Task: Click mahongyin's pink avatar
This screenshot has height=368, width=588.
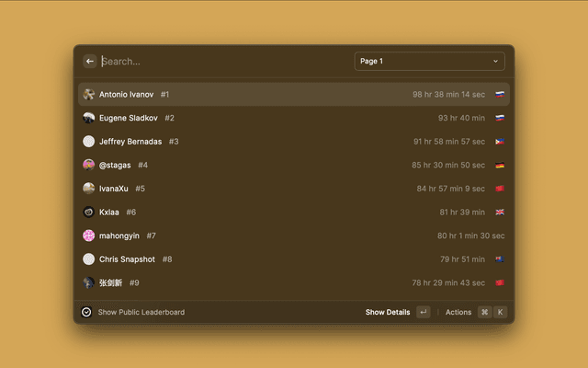Action: pyautogui.click(x=89, y=236)
